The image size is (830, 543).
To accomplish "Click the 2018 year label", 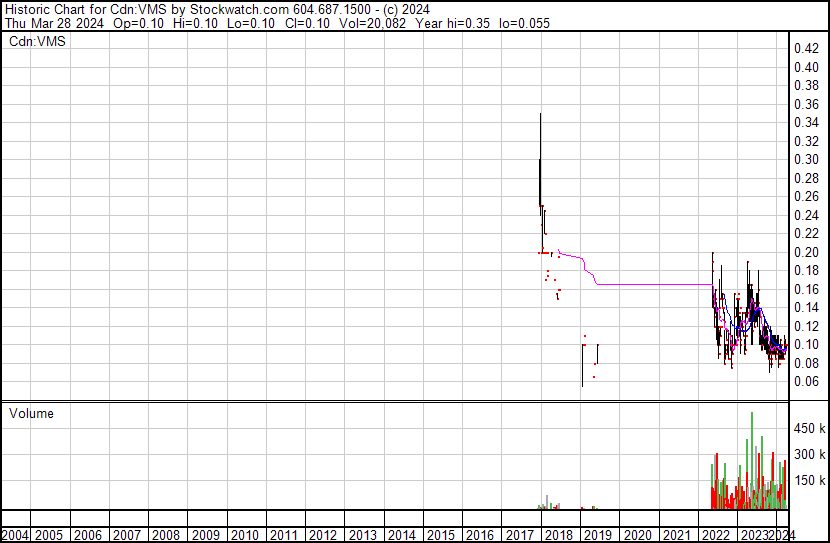I will [559, 535].
